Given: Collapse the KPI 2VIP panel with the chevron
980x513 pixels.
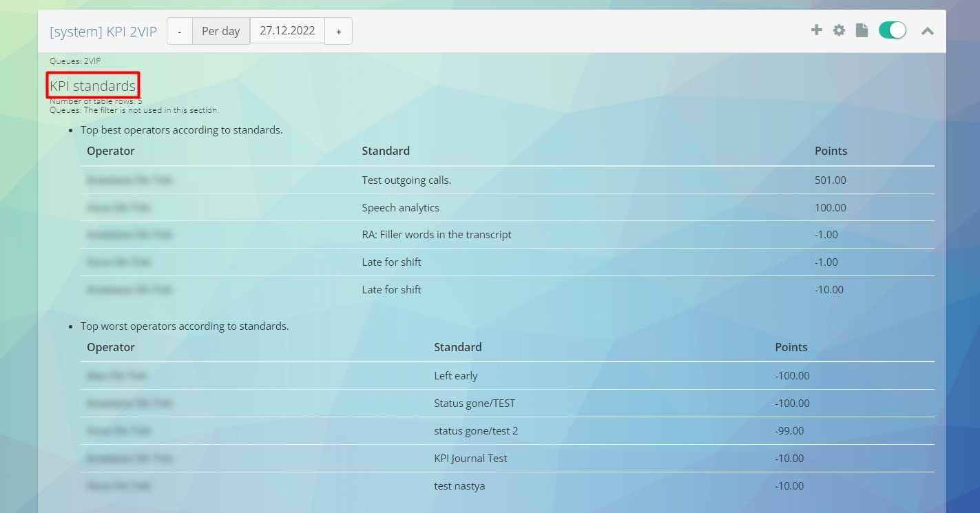Looking at the screenshot, I should [928, 31].
